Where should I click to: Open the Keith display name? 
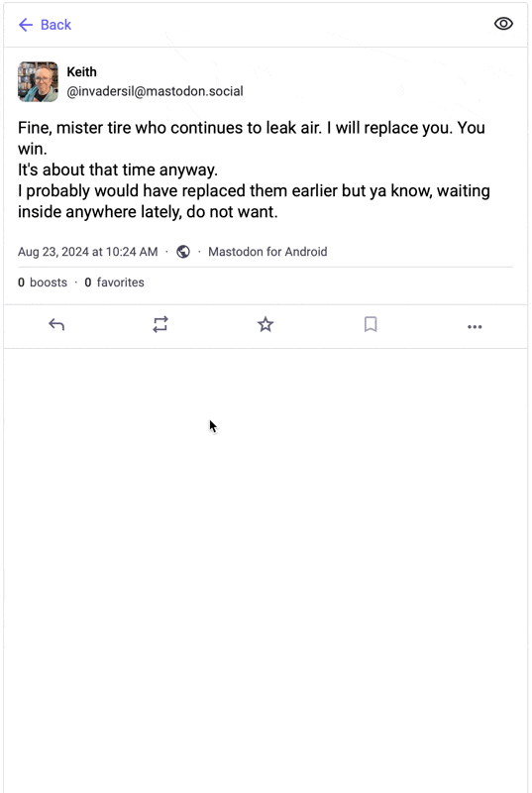[x=81, y=71]
